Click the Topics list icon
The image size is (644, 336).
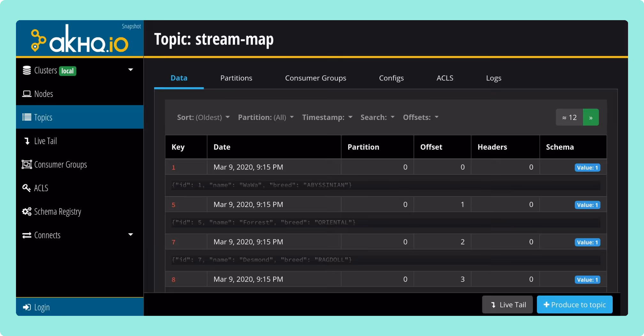click(27, 117)
